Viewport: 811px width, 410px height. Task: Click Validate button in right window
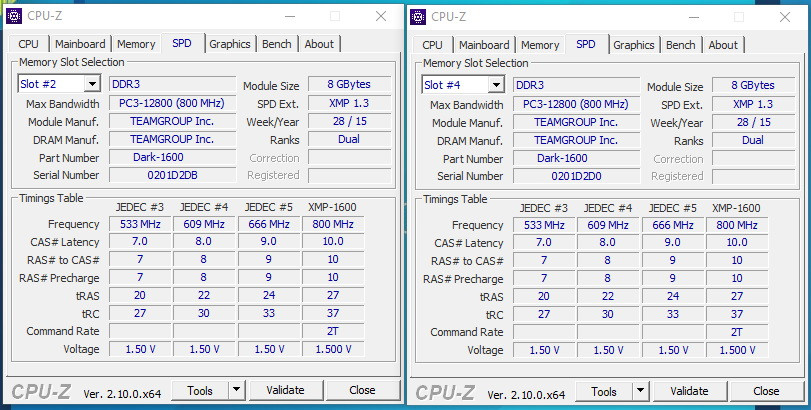coord(689,391)
